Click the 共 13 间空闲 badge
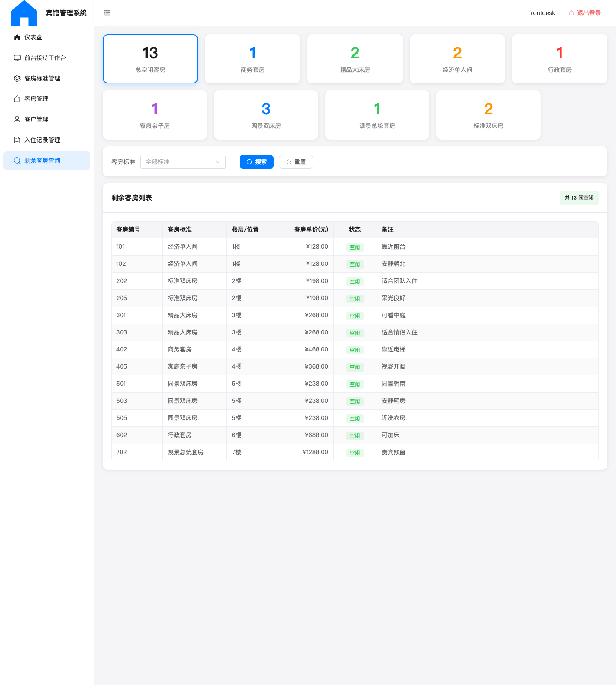Image resolution: width=616 pixels, height=685 pixels. [x=579, y=198]
